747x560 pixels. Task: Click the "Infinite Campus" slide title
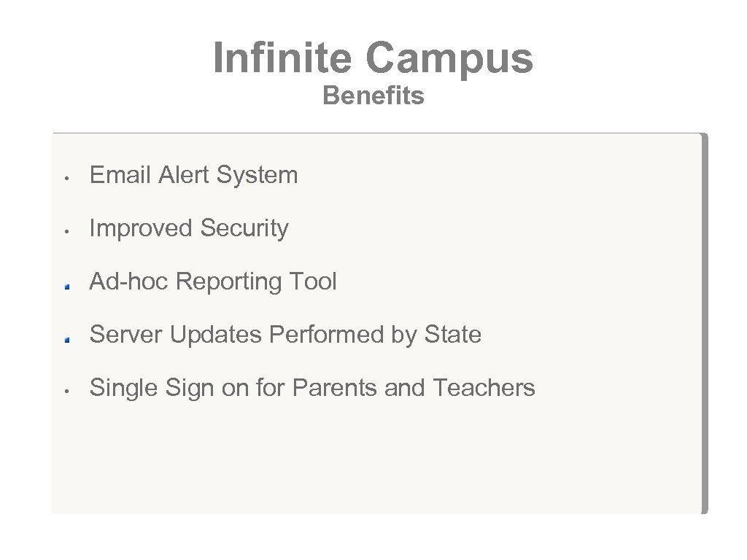click(373, 59)
